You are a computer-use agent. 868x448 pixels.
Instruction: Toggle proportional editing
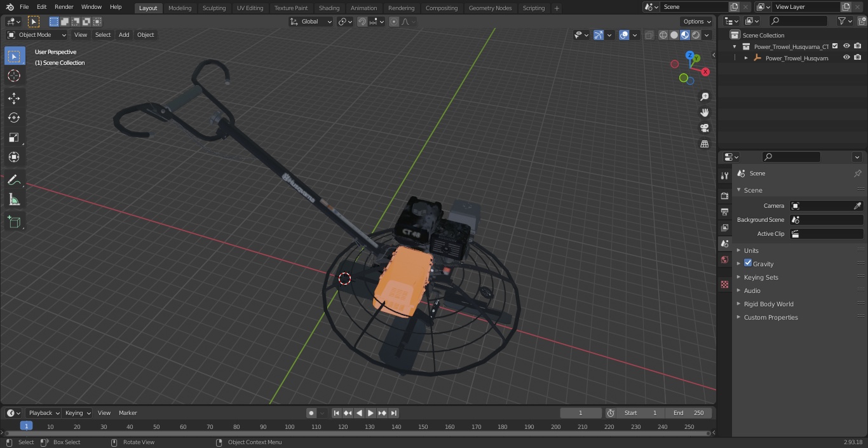pyautogui.click(x=394, y=22)
